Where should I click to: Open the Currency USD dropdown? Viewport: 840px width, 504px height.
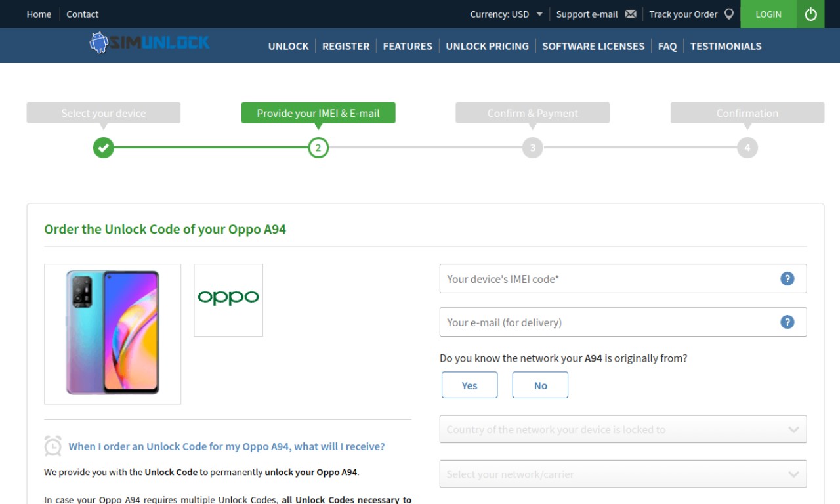pos(506,14)
